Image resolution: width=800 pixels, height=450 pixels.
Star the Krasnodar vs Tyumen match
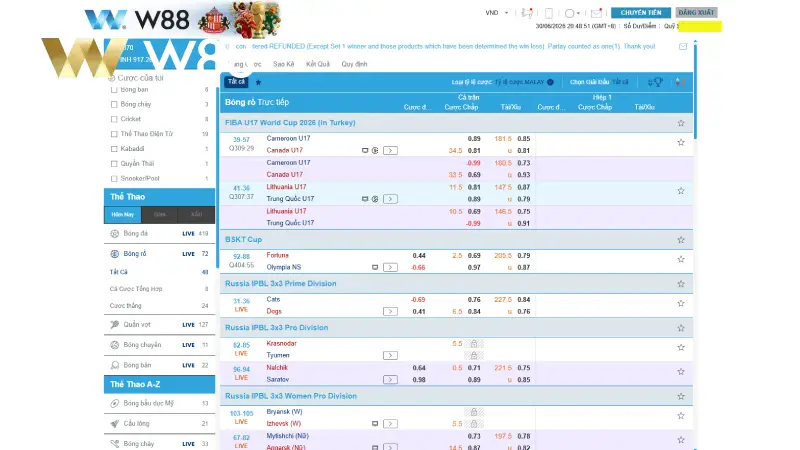pyautogui.click(x=681, y=347)
